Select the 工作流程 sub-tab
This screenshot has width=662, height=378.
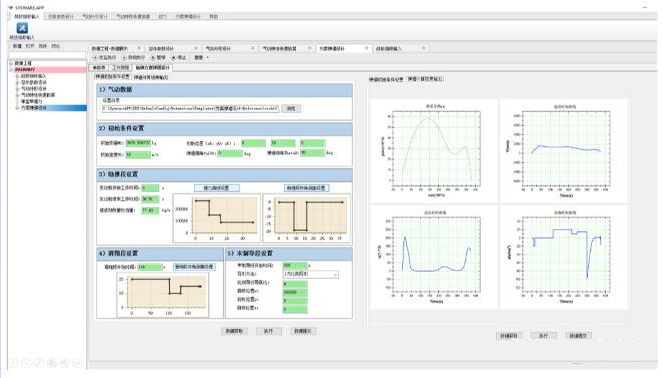[120, 68]
